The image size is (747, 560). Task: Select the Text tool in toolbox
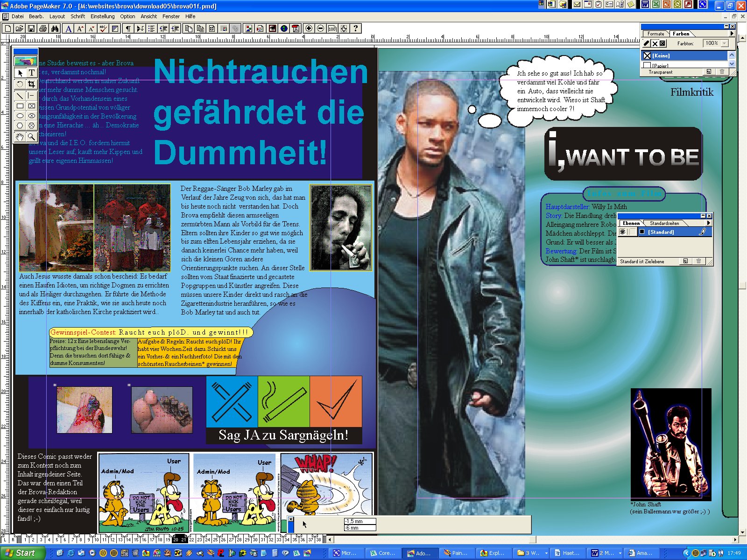(31, 73)
